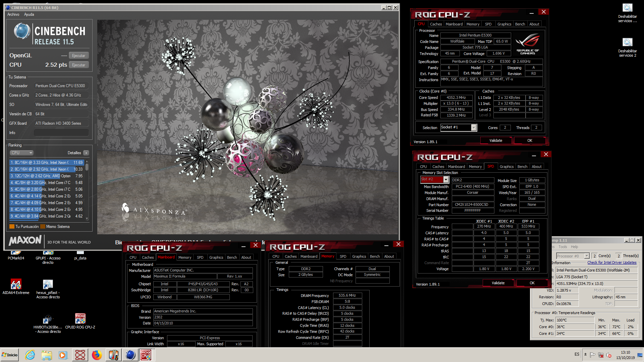Click the Internet Explorer taskbar icon
The height and width of the screenshot is (362, 644).
pos(30,355)
